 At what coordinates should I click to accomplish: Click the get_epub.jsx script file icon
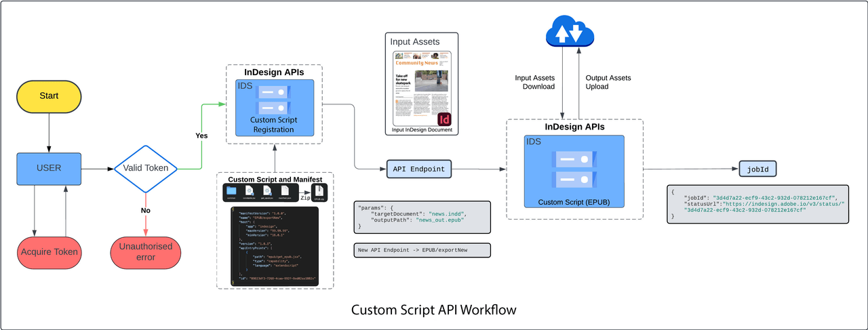[x=267, y=192]
